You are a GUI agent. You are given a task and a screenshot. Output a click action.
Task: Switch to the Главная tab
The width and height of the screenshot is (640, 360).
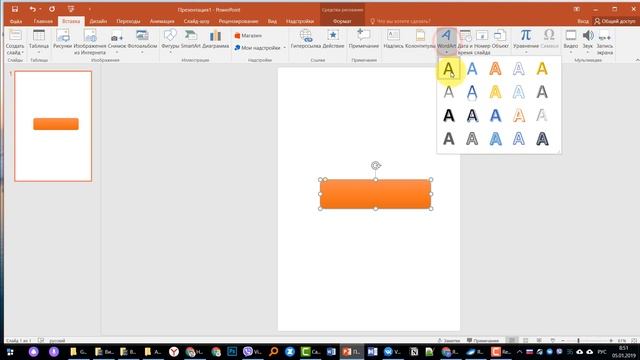43,21
